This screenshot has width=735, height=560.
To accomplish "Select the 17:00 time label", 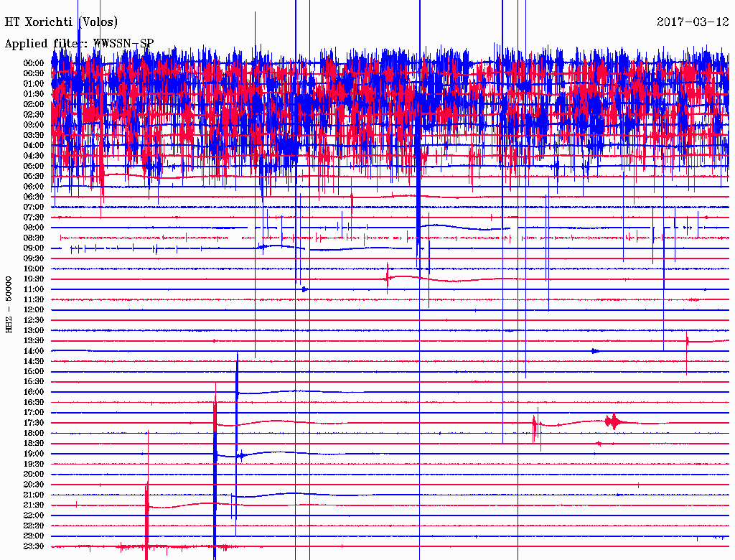I will pyautogui.click(x=34, y=412).
